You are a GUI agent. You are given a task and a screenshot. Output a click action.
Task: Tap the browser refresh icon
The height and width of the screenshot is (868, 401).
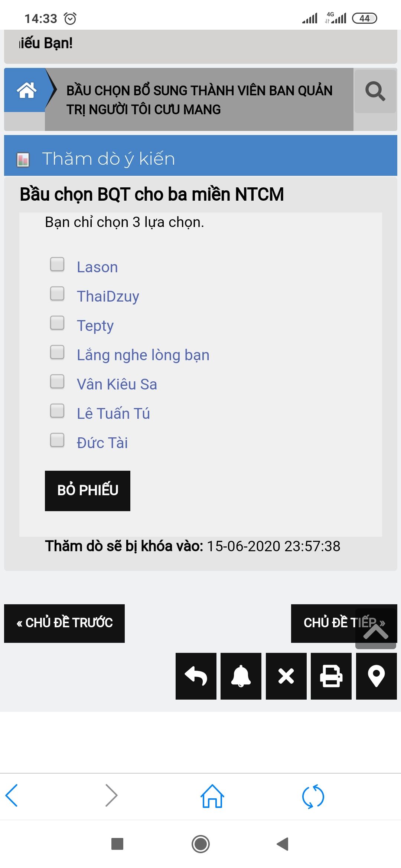click(313, 796)
